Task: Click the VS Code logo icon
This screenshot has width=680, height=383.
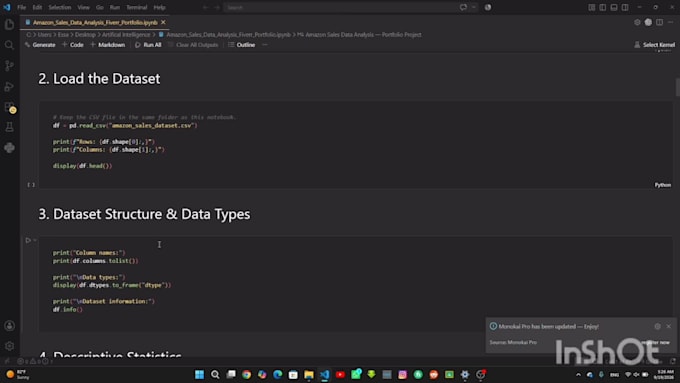Action: tap(7, 7)
